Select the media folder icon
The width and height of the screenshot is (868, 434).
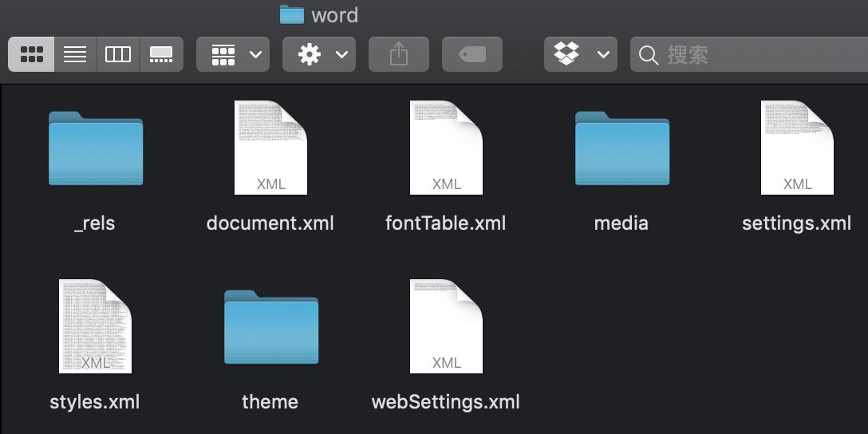[x=622, y=148]
